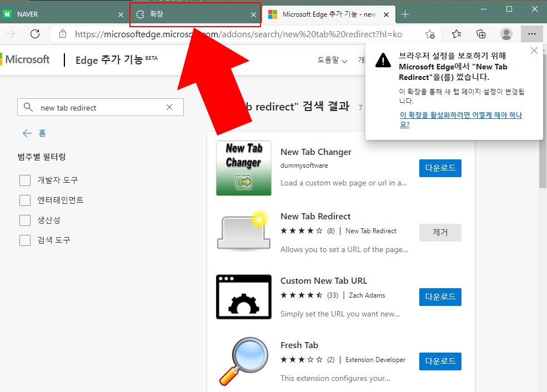This screenshot has width=547, height=392.
Task: Check the 엔터테인먼트 category filter
Action: tap(24, 200)
